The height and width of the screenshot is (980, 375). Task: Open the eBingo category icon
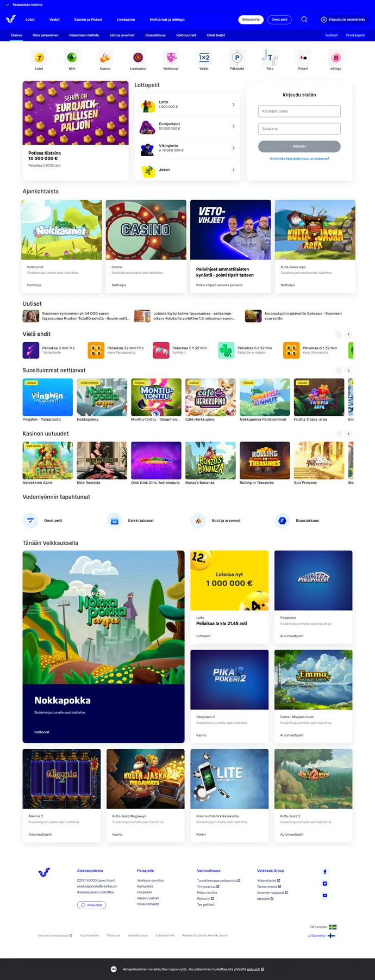coord(336,57)
